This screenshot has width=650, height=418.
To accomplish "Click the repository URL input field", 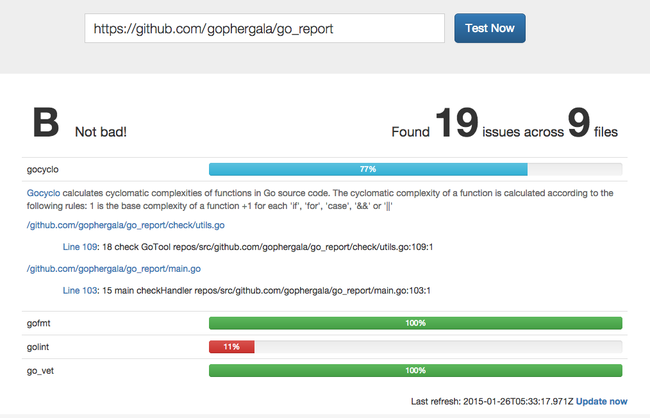I will (264, 29).
